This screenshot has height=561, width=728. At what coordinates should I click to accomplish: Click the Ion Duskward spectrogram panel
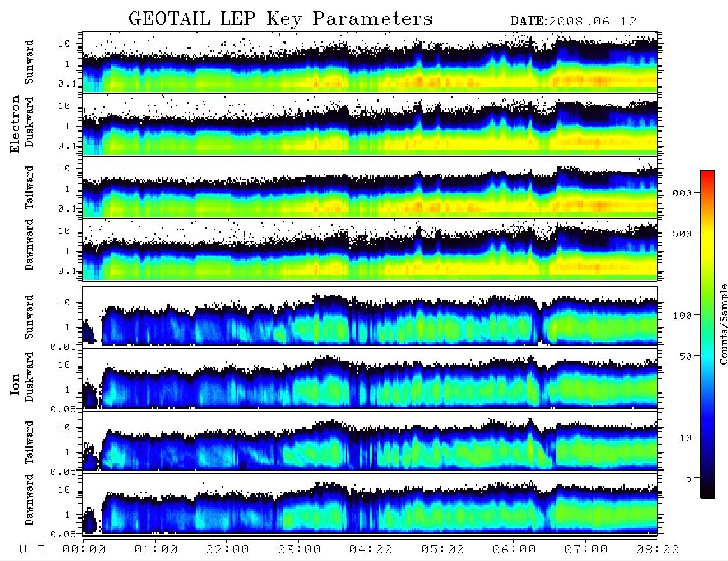(x=370, y=379)
